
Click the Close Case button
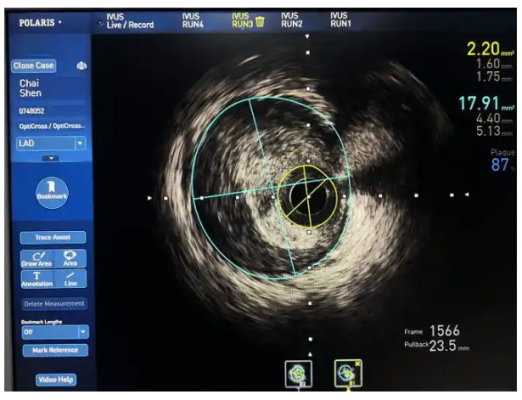click(x=33, y=66)
